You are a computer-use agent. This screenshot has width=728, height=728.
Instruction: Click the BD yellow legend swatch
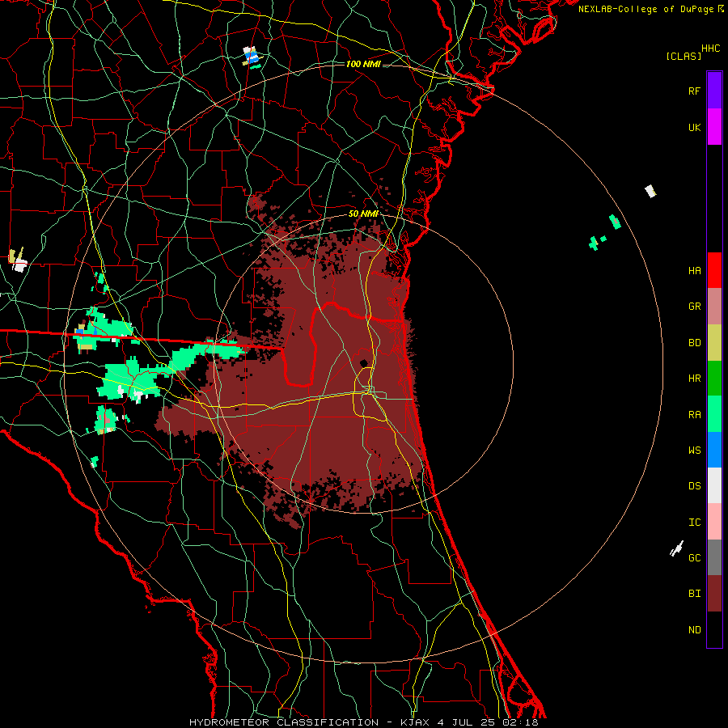[x=714, y=343]
